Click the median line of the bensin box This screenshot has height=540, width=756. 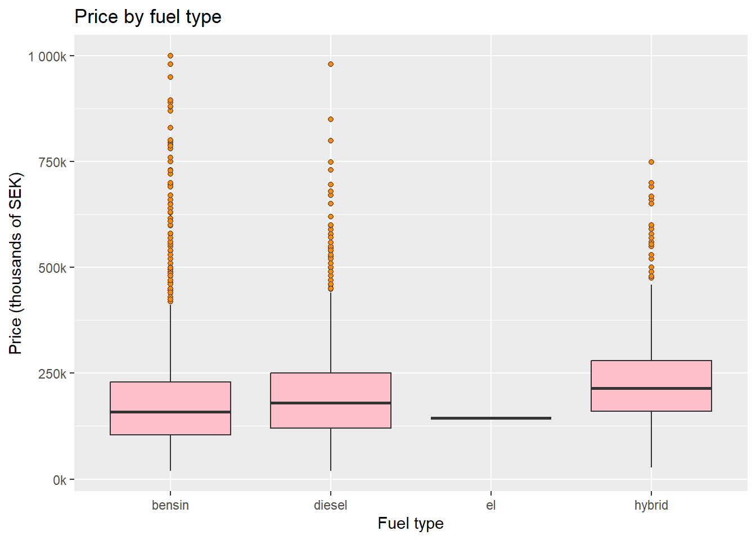pos(170,412)
